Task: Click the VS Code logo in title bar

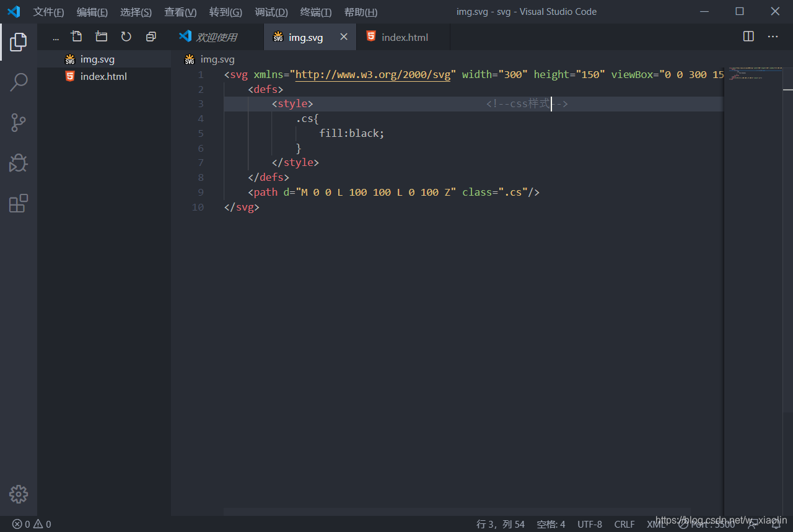Action: click(14, 12)
